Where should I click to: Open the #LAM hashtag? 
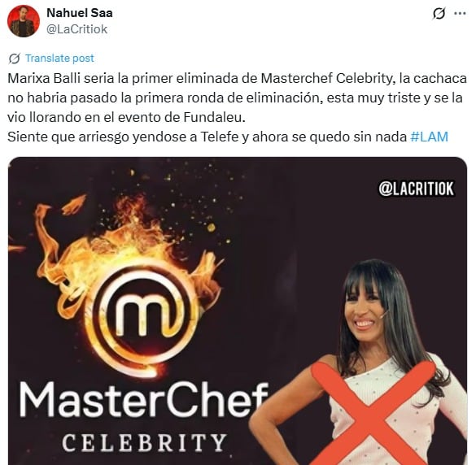429,137
